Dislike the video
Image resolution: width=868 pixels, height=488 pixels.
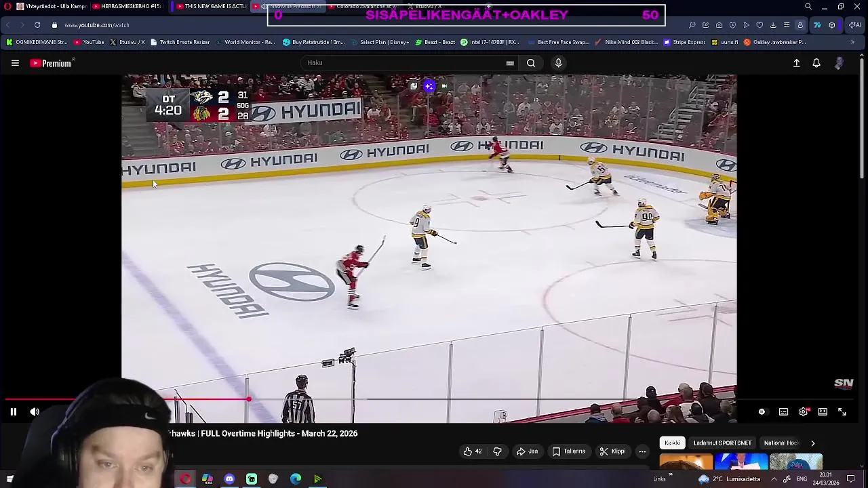pos(497,451)
